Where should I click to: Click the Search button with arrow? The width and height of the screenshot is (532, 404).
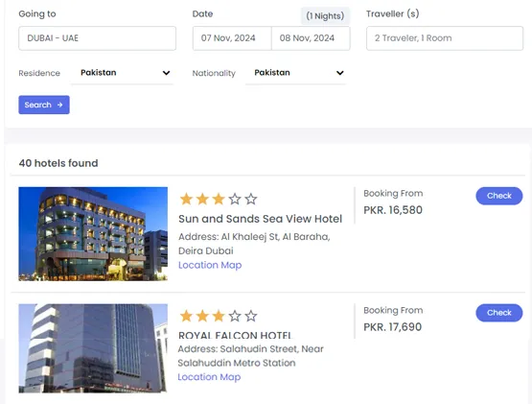point(44,105)
